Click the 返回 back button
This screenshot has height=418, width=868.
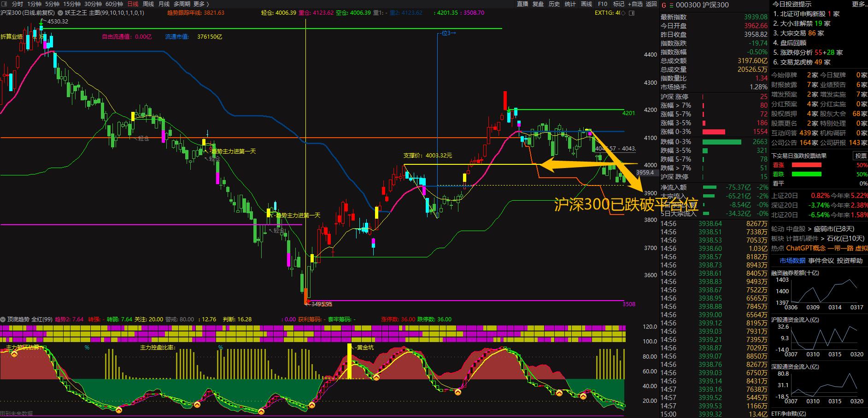coord(651,4)
